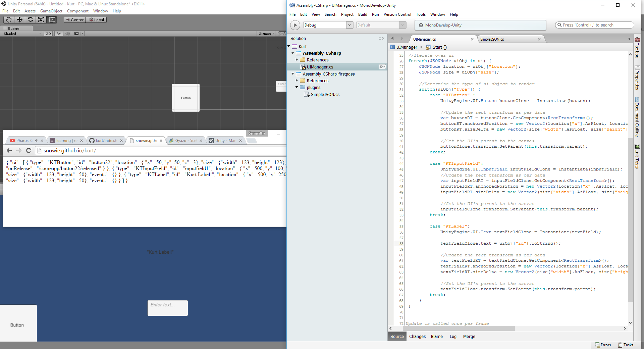This screenshot has height=349, width=644.
Task: Open the document tab list dropdown
Action: [x=629, y=39]
